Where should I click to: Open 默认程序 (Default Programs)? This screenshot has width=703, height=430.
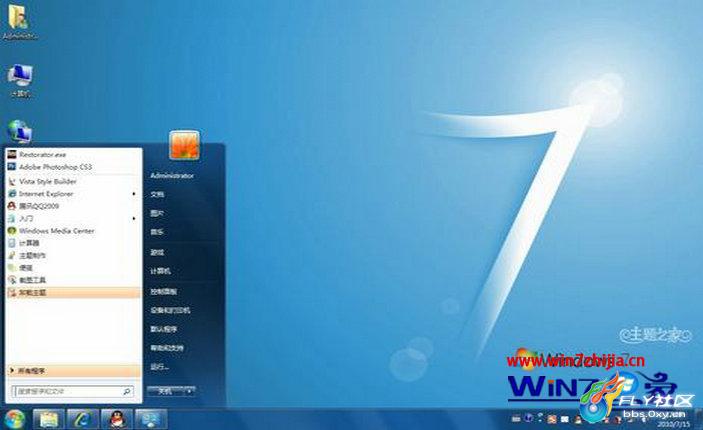(163, 329)
